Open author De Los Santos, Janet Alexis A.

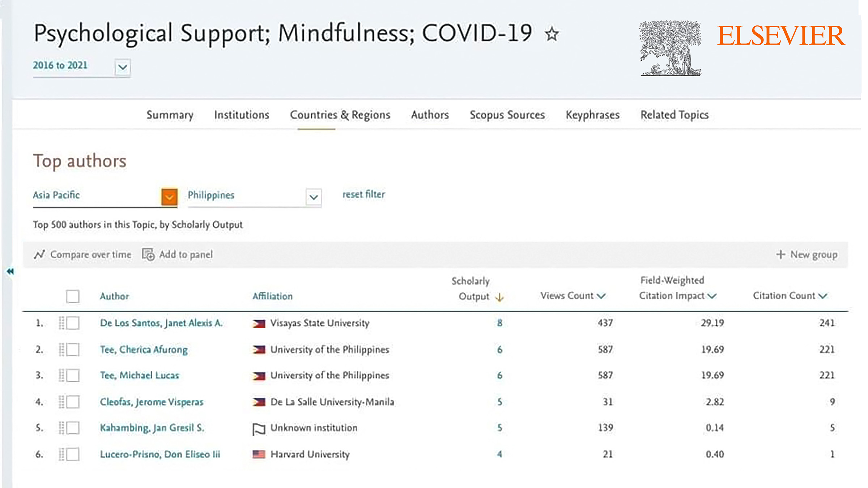(x=161, y=323)
